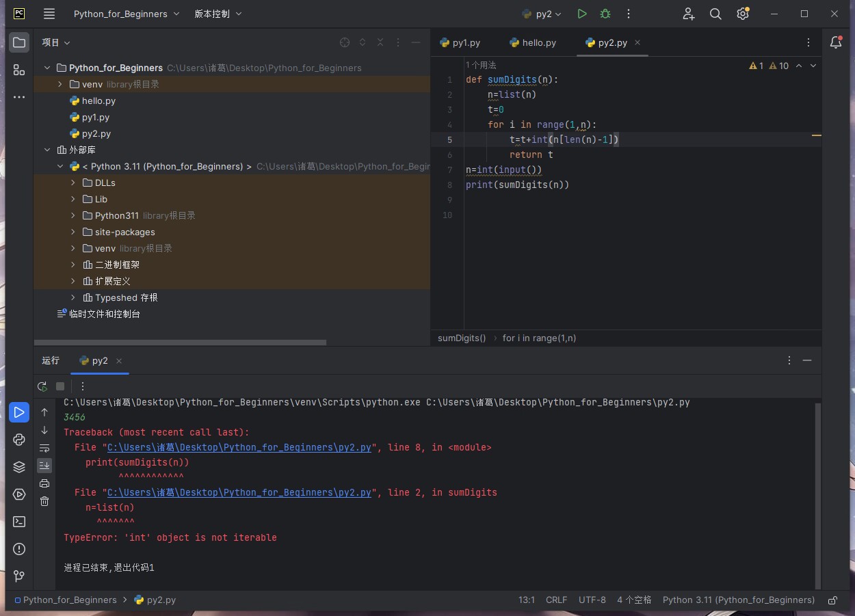Rerun py2 in the Run panel

(x=42, y=386)
